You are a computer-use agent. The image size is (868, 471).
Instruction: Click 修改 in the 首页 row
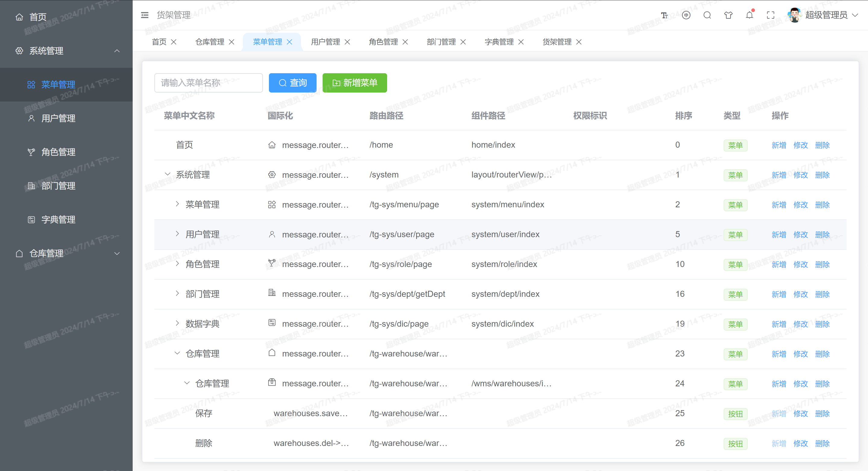pos(800,145)
